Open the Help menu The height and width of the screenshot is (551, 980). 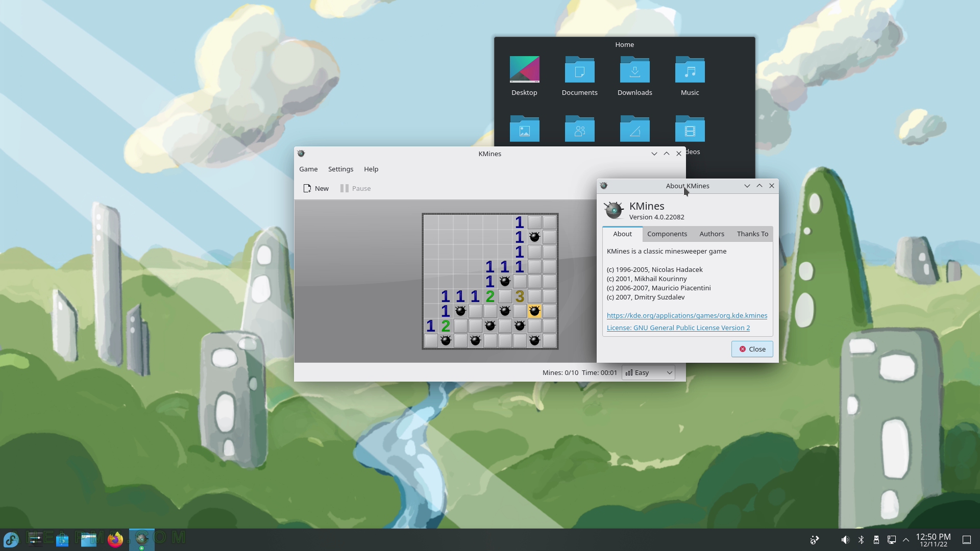click(x=371, y=169)
